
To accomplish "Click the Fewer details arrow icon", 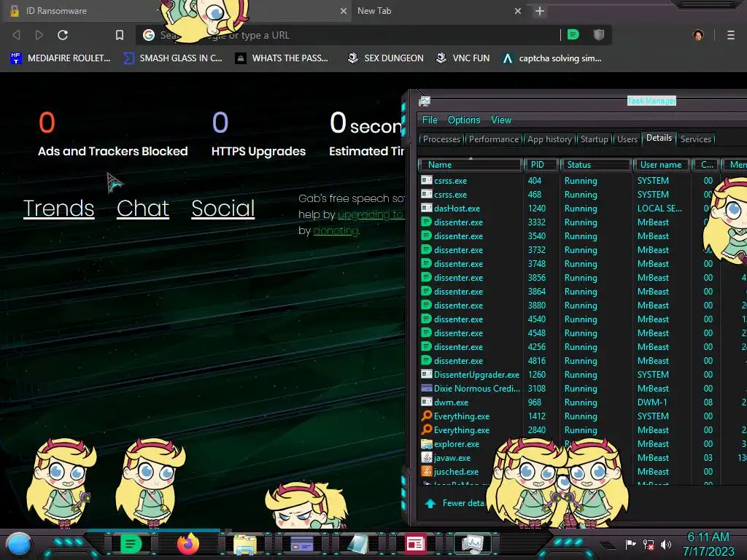I will click(430, 503).
